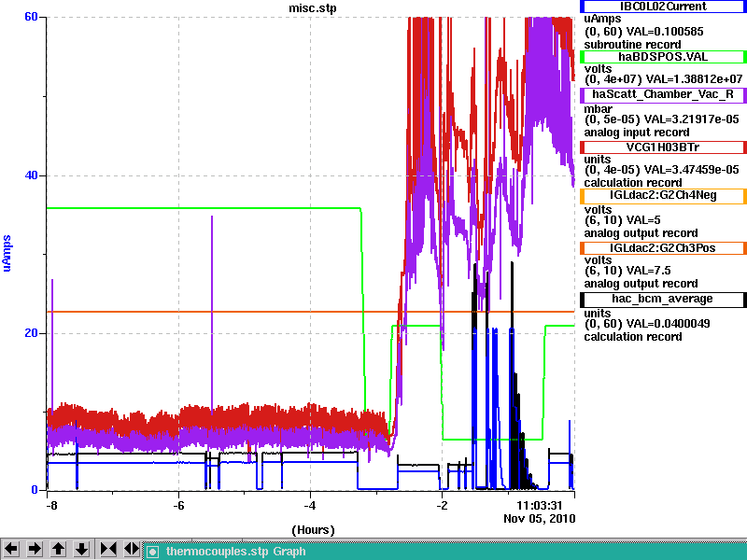Click the down arrow button
747x560 pixels.
pyautogui.click(x=82, y=549)
